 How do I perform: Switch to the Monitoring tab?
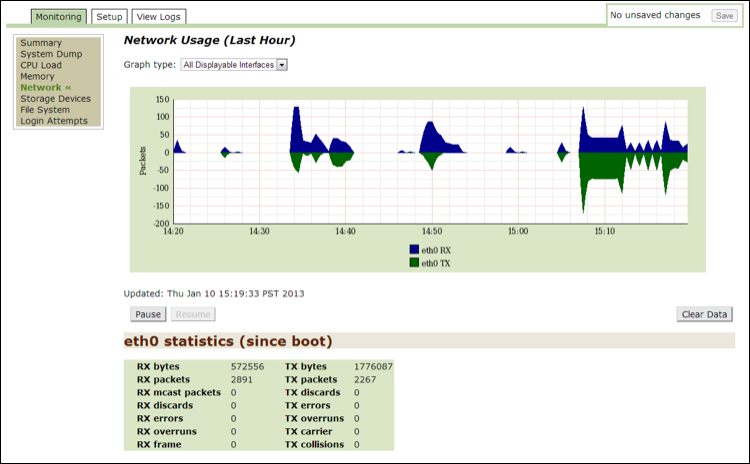click(x=58, y=16)
